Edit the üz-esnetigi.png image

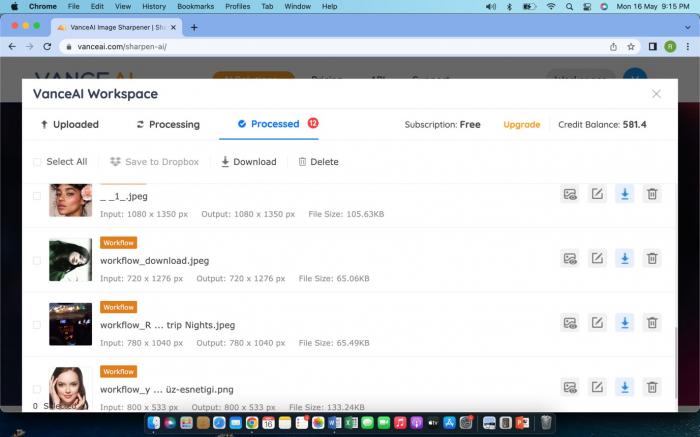point(597,387)
